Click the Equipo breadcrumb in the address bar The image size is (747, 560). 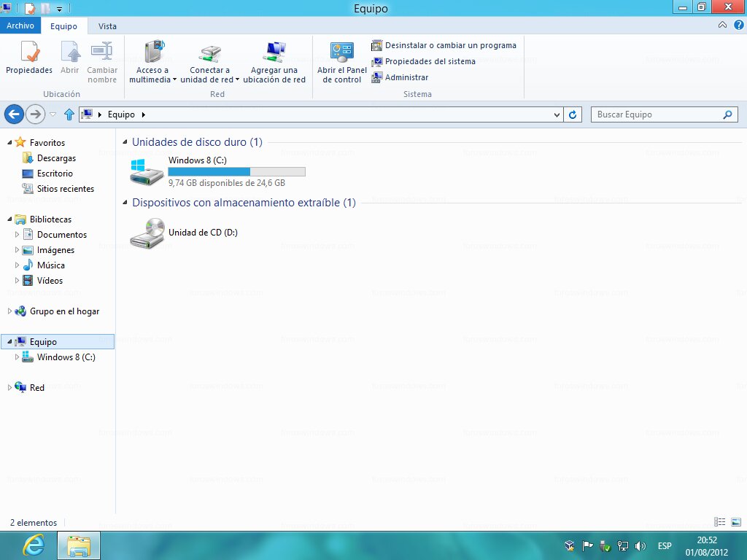click(x=121, y=114)
